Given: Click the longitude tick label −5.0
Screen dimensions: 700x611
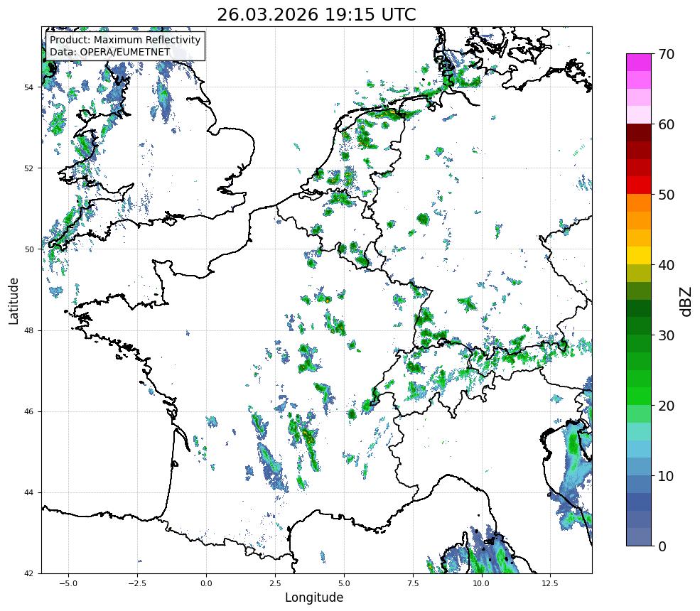Looking at the screenshot, I should (68, 583).
